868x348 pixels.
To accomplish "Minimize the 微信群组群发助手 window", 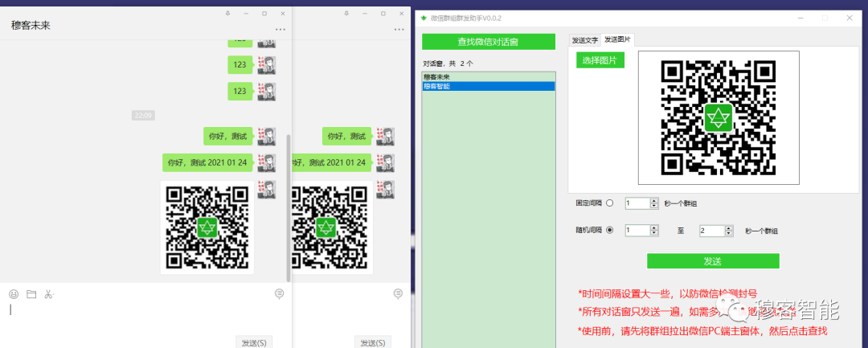I will click(x=800, y=18).
